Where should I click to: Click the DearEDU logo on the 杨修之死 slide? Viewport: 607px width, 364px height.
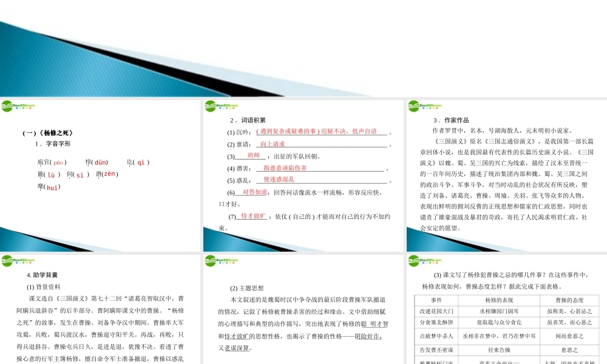18,106
